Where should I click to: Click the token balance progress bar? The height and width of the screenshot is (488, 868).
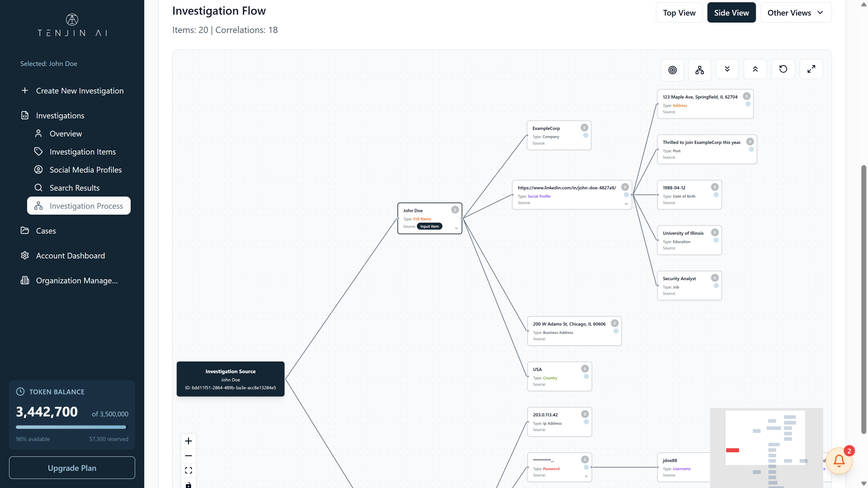[71, 427]
